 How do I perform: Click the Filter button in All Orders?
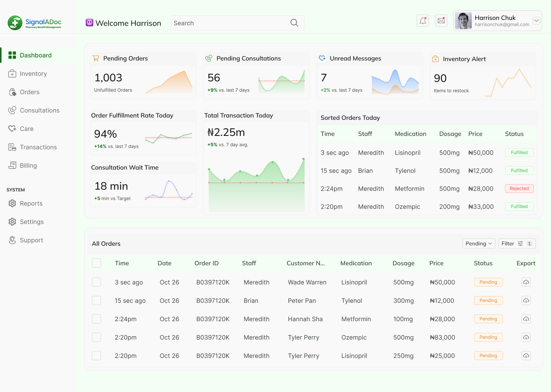tap(517, 243)
